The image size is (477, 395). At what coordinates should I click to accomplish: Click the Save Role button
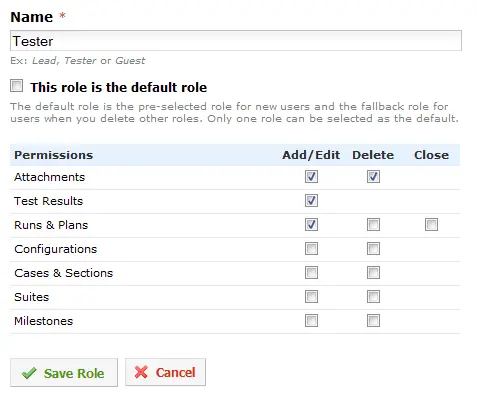[64, 373]
